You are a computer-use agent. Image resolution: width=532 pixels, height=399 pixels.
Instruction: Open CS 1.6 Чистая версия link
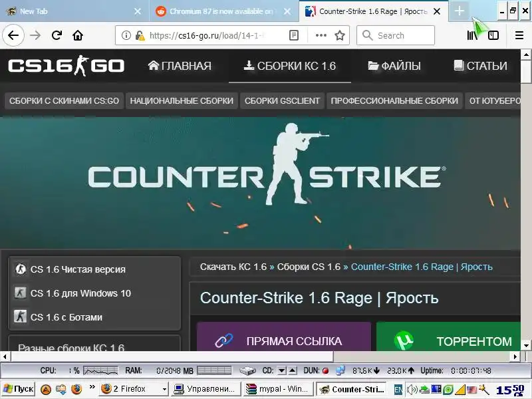pos(78,269)
